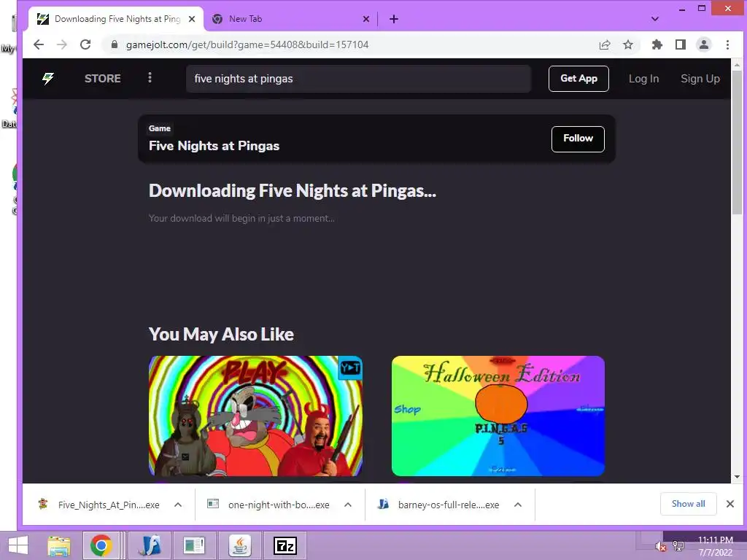Share this page via address bar icon
Viewport: 747px width, 560px height.
click(605, 44)
